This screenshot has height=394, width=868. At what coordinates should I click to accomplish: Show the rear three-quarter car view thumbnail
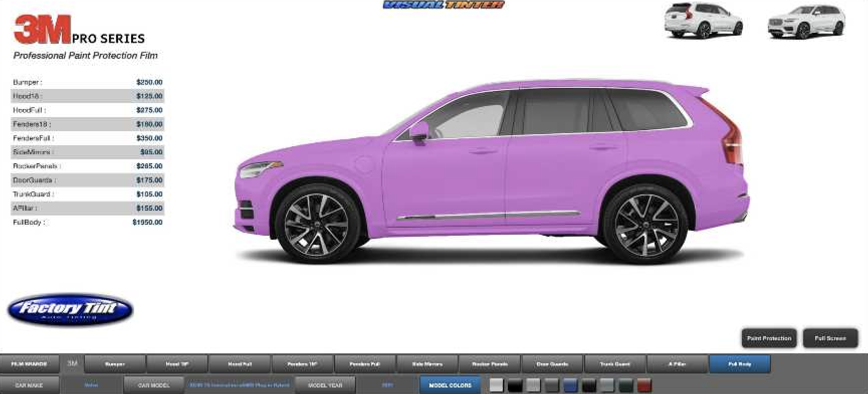(703, 21)
